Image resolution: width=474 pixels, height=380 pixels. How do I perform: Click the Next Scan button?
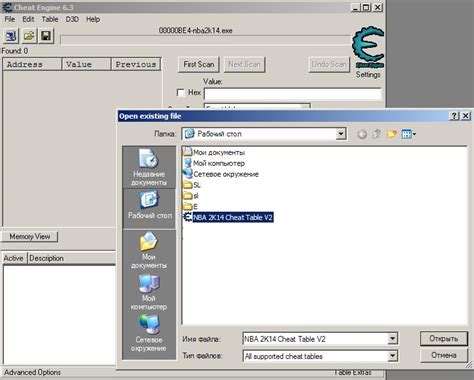pos(244,64)
